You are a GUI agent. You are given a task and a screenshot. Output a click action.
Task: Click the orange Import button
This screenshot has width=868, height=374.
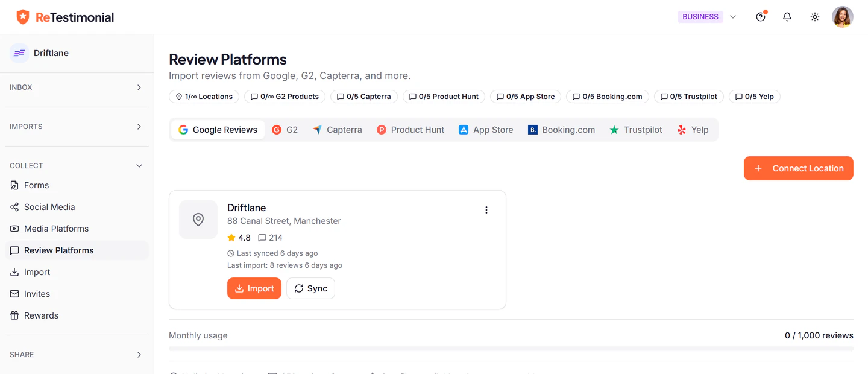[254, 288]
